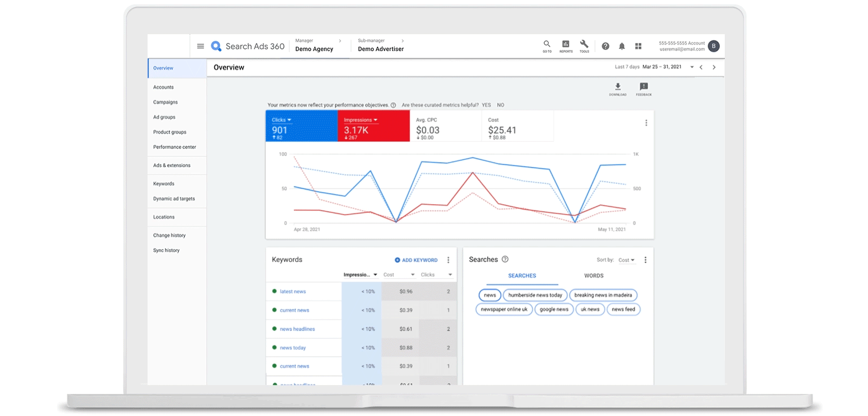Click the apps grid icon
The image size is (868, 416).
[639, 46]
